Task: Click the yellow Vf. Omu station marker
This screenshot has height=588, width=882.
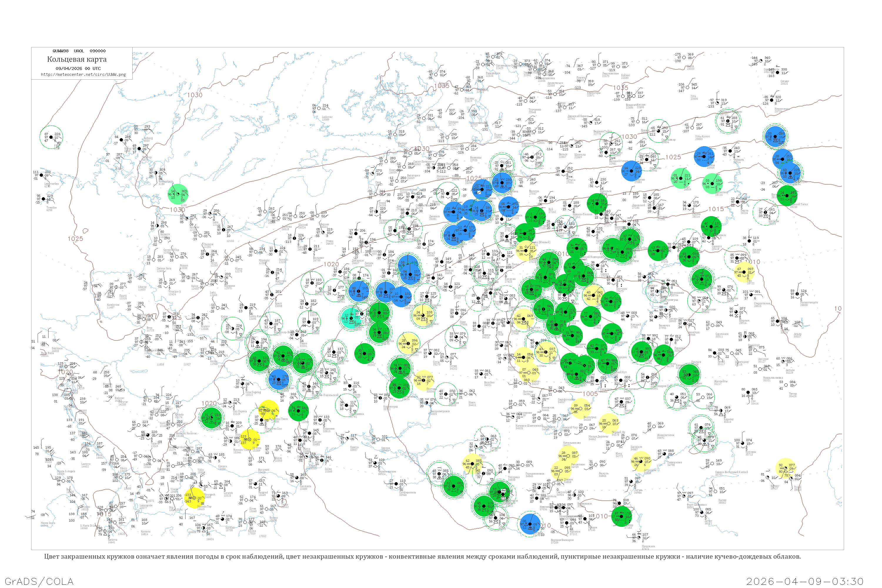Action: (x=249, y=439)
